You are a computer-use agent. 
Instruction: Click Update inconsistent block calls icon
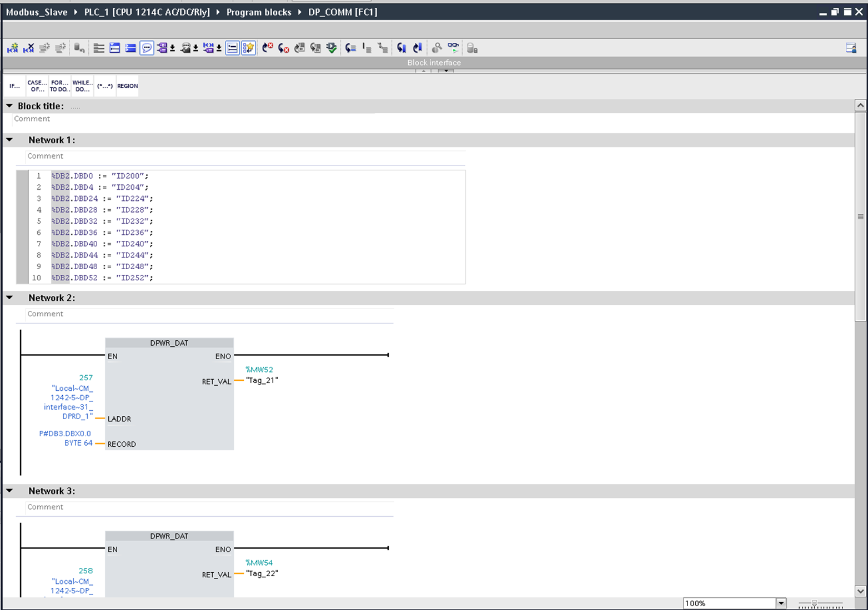(x=300, y=48)
